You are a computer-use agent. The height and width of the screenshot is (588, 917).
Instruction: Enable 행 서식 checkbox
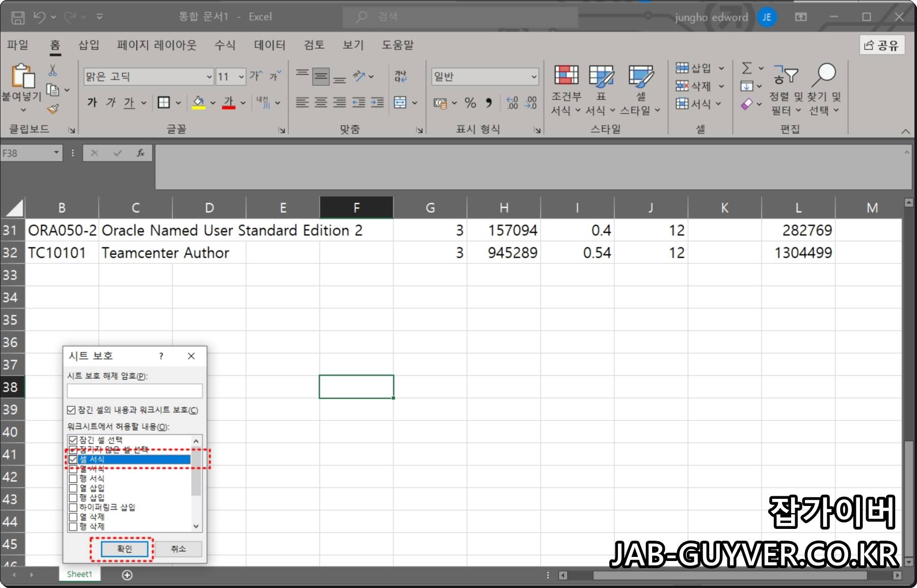click(73, 478)
